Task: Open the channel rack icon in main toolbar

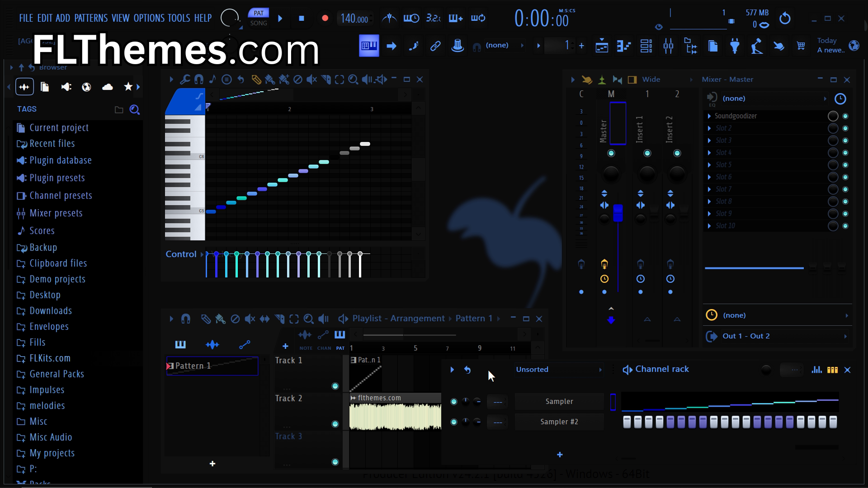Action: pos(646,46)
